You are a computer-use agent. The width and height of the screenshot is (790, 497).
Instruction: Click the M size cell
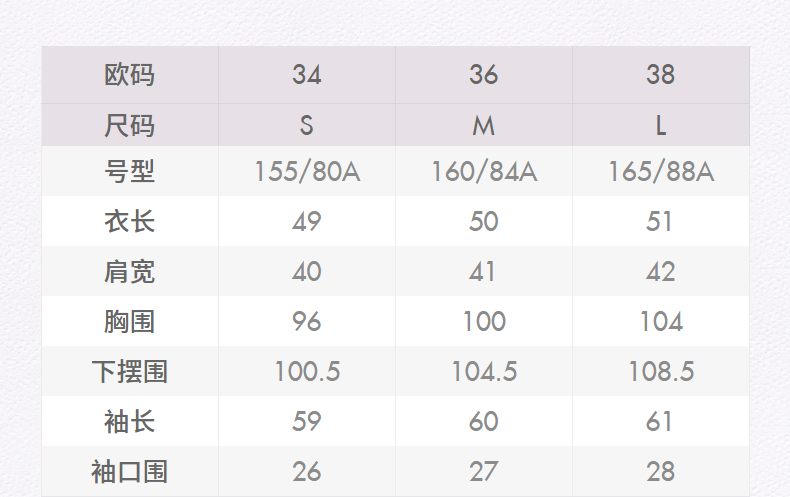pos(484,125)
